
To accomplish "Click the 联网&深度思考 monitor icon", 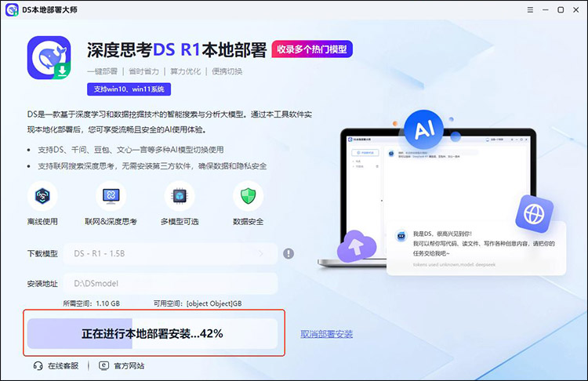I will pyautogui.click(x=111, y=196).
